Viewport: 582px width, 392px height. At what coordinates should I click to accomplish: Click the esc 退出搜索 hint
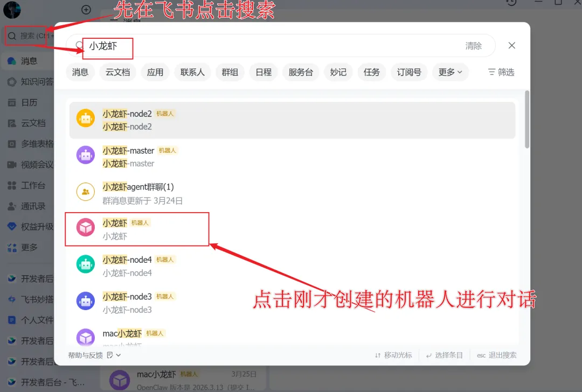coord(497,355)
